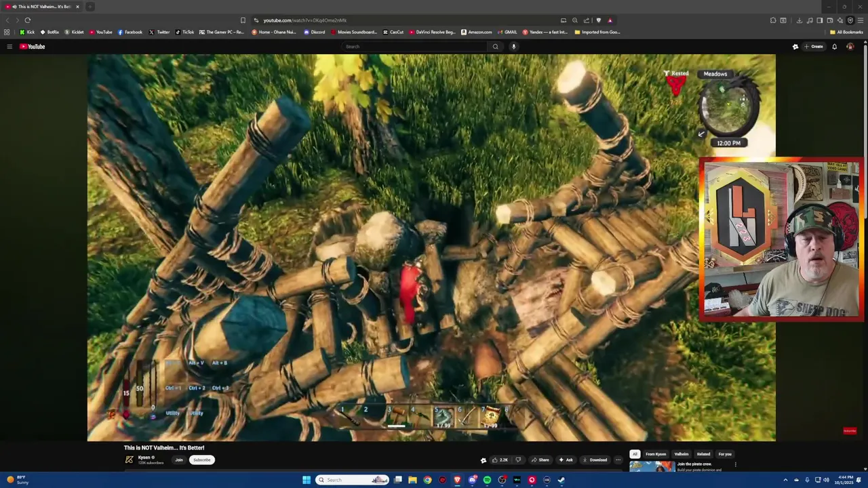The height and width of the screenshot is (488, 868).
Task: Start voice search with microphone icon
Action: coord(514,47)
